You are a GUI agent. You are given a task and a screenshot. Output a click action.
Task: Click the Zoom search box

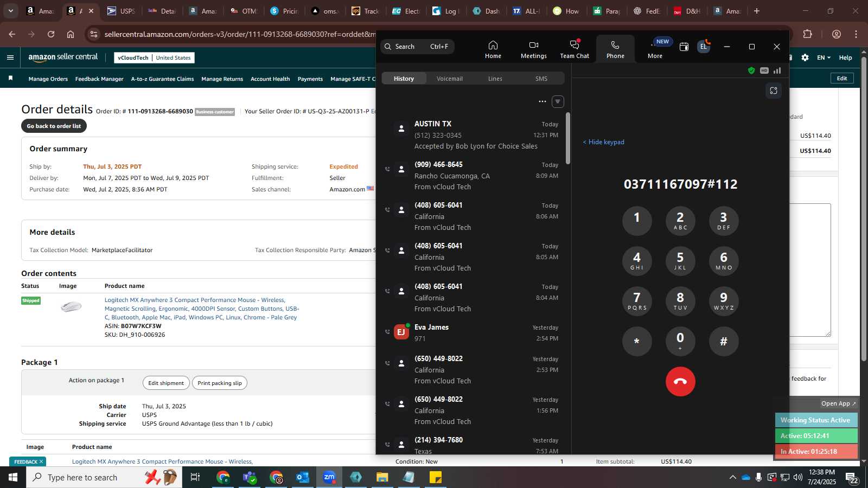tap(417, 47)
